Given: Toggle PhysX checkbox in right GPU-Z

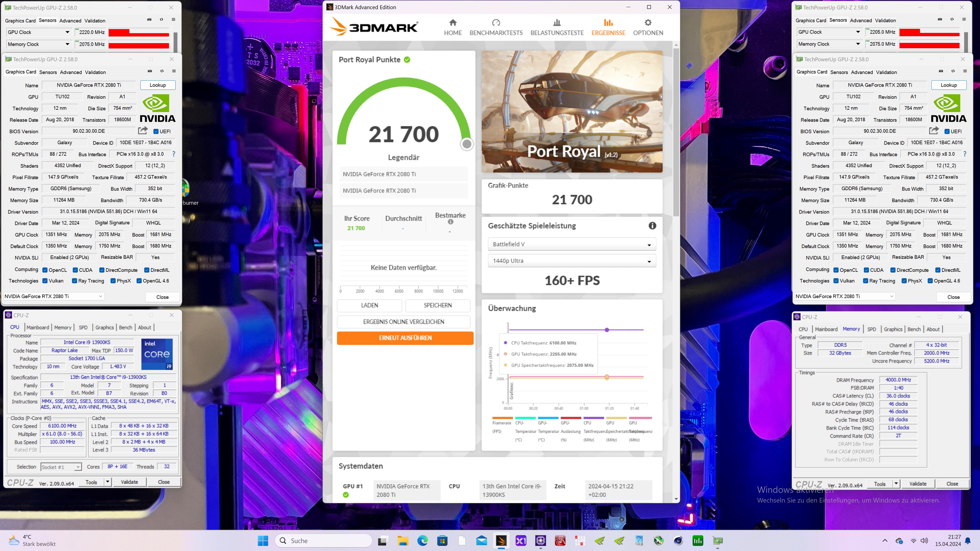Looking at the screenshot, I should click(904, 281).
